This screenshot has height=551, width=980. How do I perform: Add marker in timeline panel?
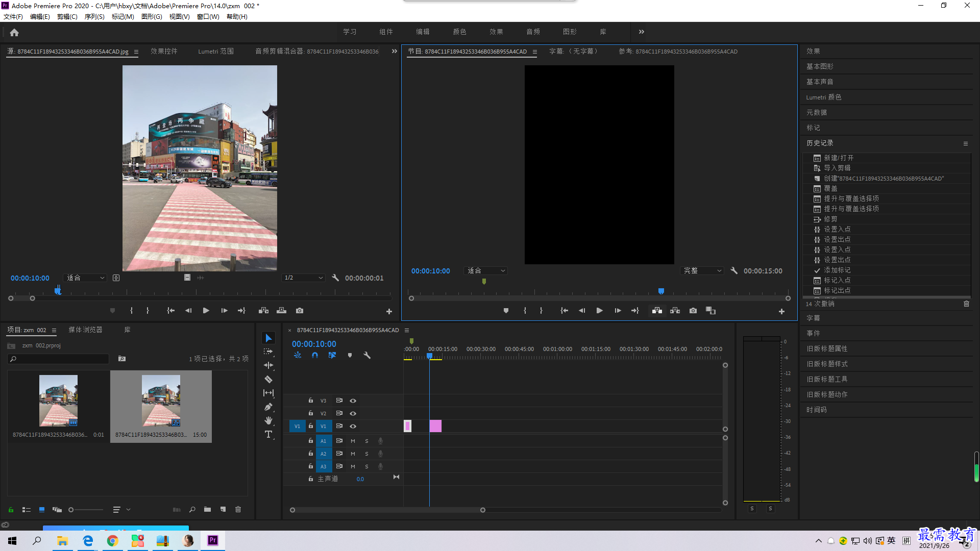[350, 355]
